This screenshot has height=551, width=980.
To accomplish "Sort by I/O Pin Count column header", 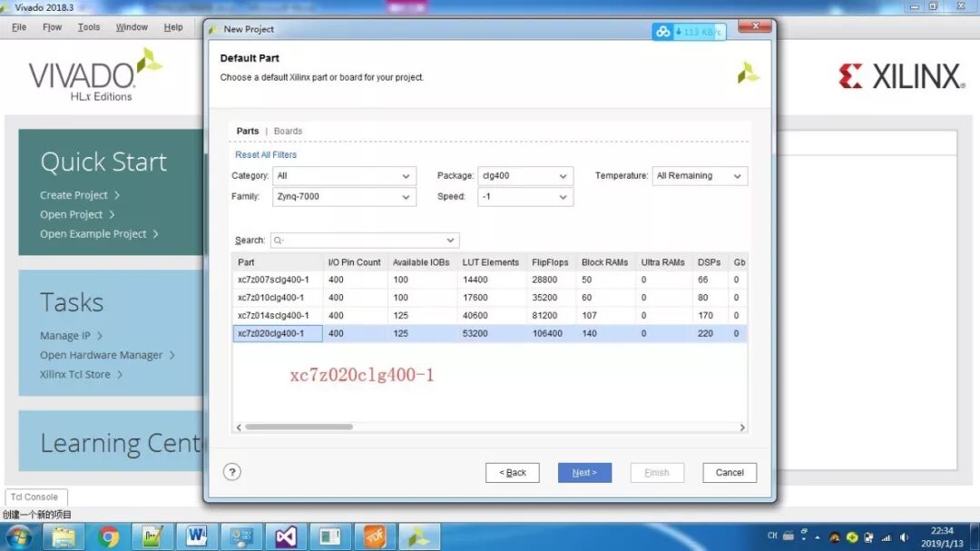I will click(x=355, y=262).
